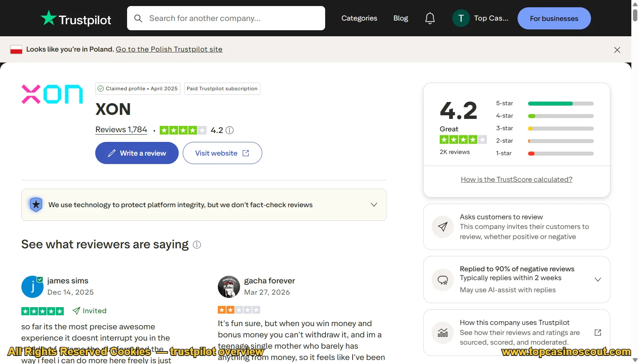Click the Trustpilot logo
The width and height of the screenshot is (639, 364).
(76, 19)
